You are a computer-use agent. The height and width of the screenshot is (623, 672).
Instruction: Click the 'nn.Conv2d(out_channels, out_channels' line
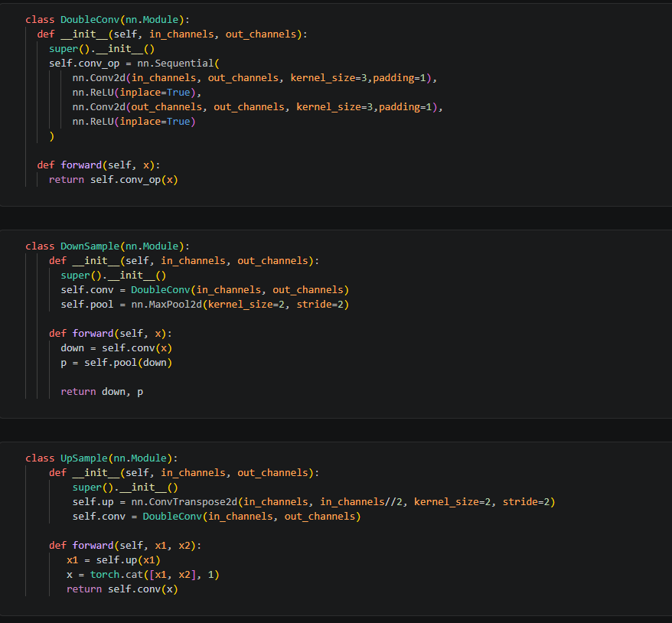[x=257, y=107]
